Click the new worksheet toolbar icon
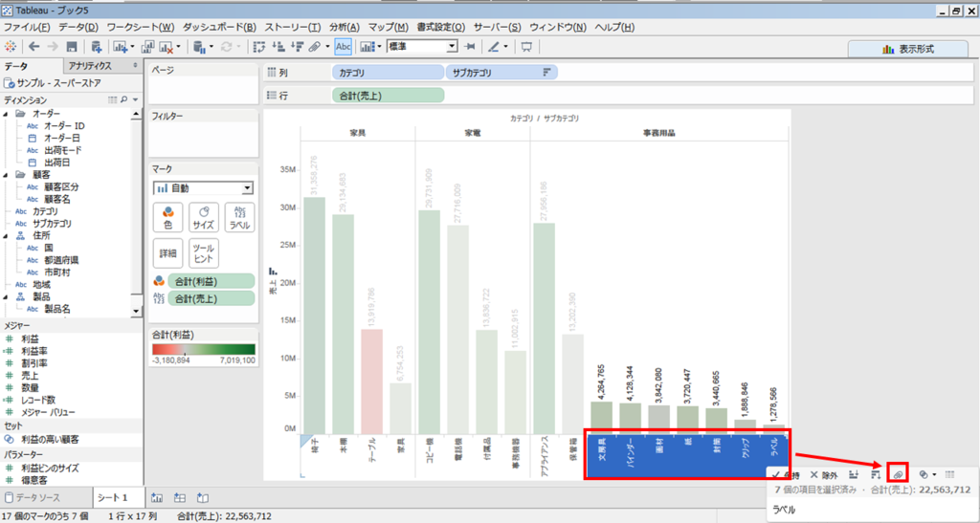The image size is (980, 523). tap(120, 47)
